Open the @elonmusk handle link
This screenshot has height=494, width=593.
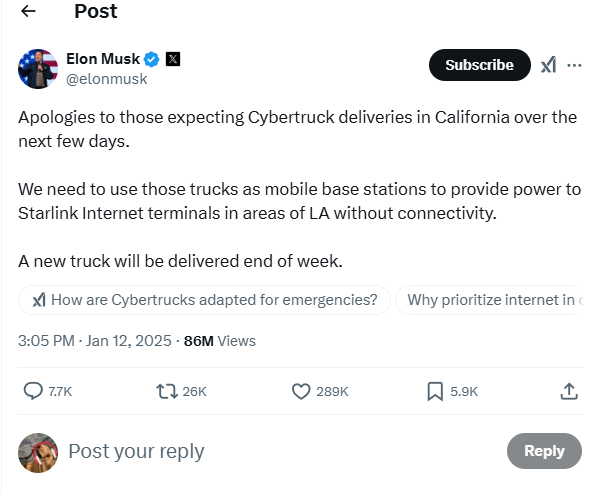point(107,79)
